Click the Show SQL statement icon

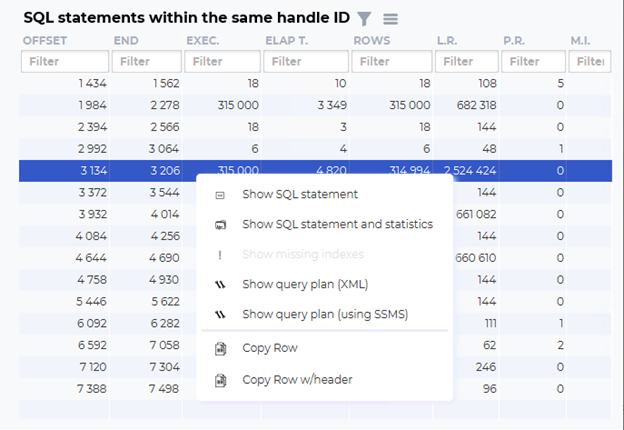[x=220, y=195]
